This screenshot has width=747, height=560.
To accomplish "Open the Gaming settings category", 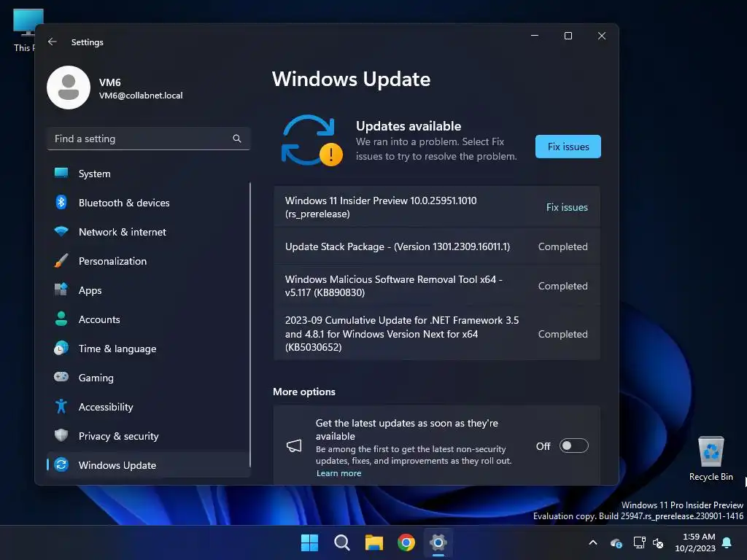I will [148, 378].
